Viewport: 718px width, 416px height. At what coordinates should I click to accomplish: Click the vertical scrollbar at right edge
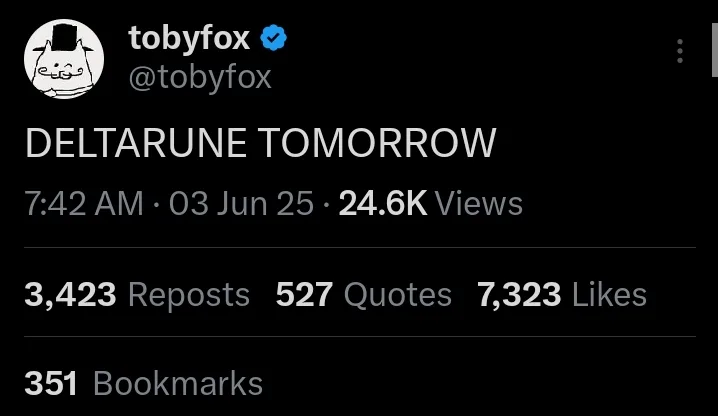pyautogui.click(x=715, y=50)
